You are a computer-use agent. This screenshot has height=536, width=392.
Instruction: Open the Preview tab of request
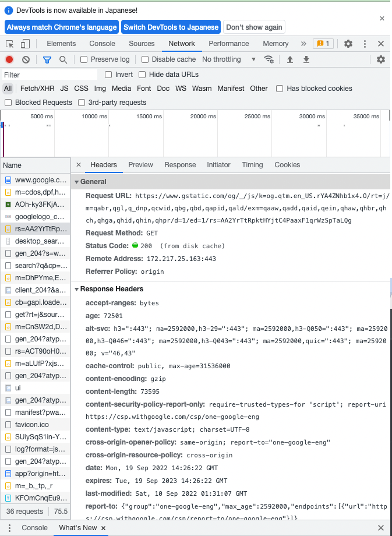point(140,165)
